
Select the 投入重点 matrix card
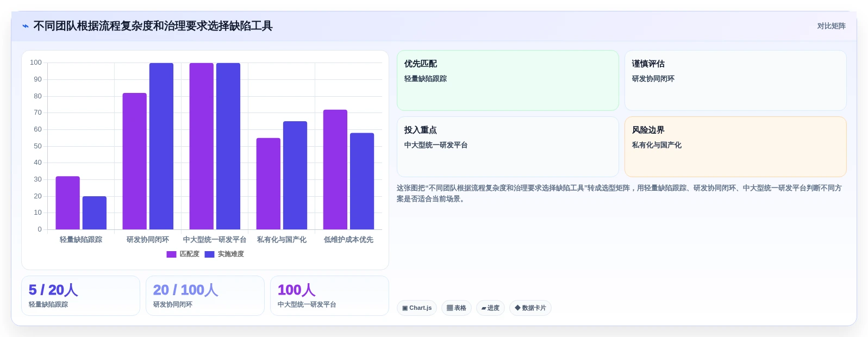(508, 147)
